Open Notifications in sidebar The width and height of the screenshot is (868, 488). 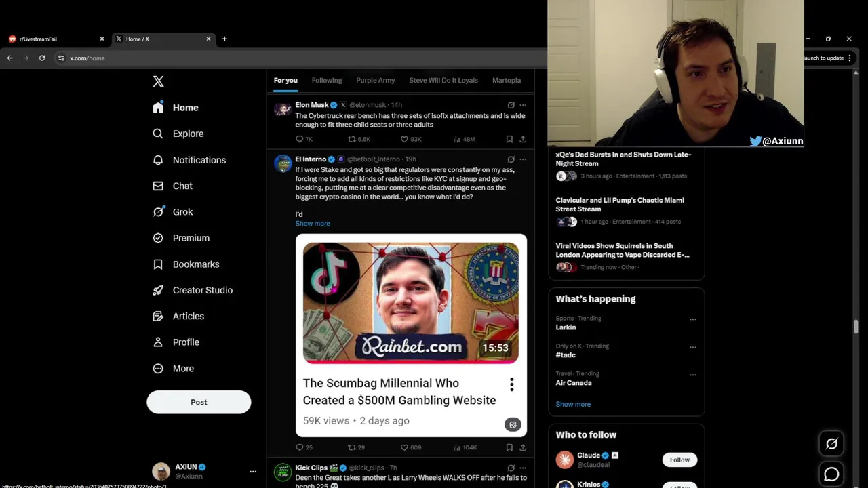189,160
